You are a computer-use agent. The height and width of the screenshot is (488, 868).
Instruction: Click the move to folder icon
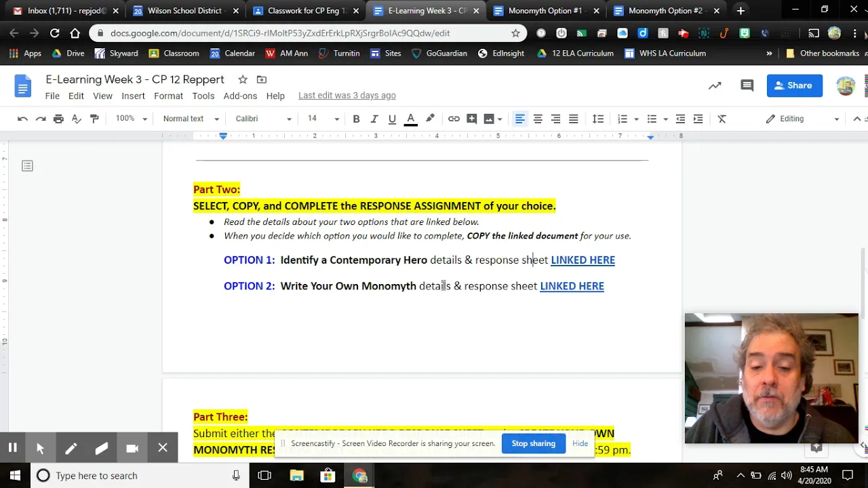click(x=262, y=79)
